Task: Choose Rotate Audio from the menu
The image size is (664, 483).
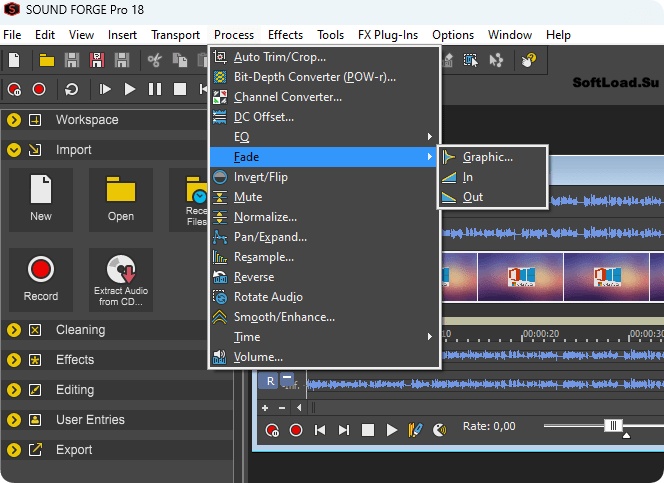Action: coord(324,297)
